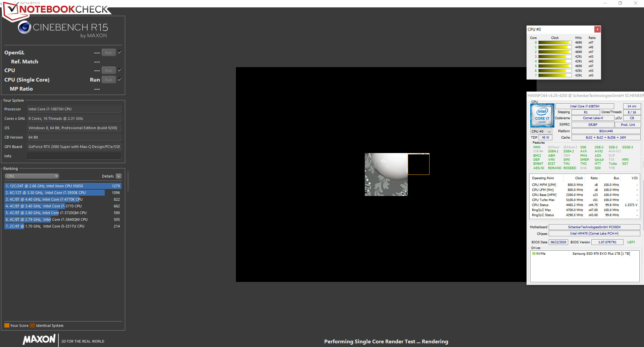Screen dimensions: 644x347
Task: Select ranking entry Intel Core i7-3840QM
Action: (x=63, y=219)
